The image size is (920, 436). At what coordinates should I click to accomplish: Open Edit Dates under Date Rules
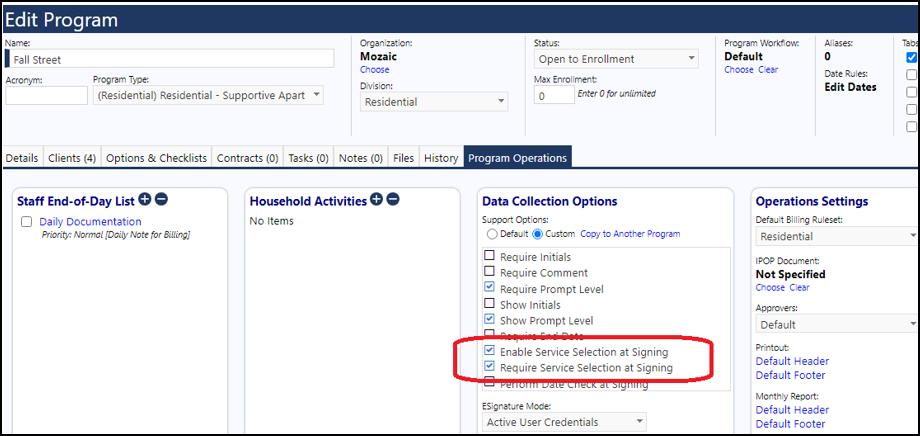851,87
